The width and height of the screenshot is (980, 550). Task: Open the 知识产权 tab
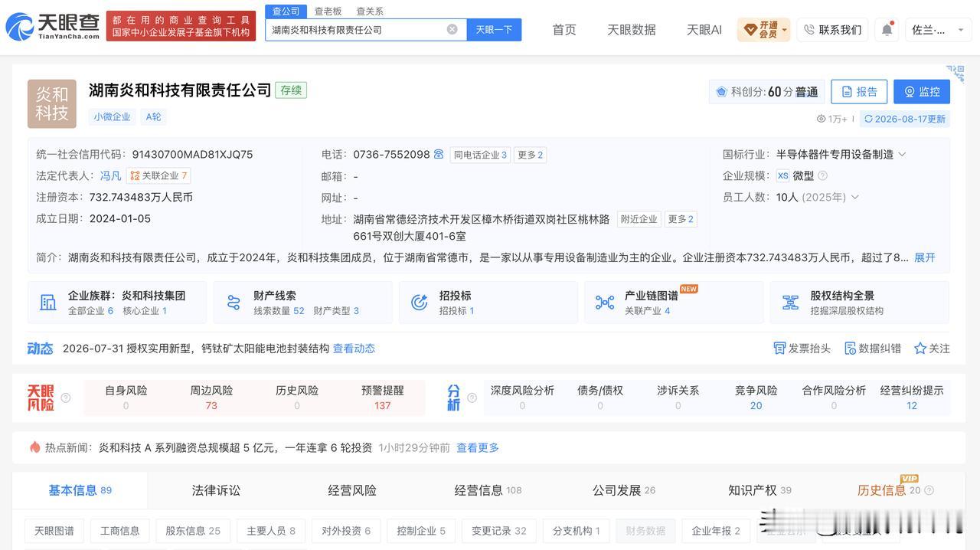click(x=759, y=490)
